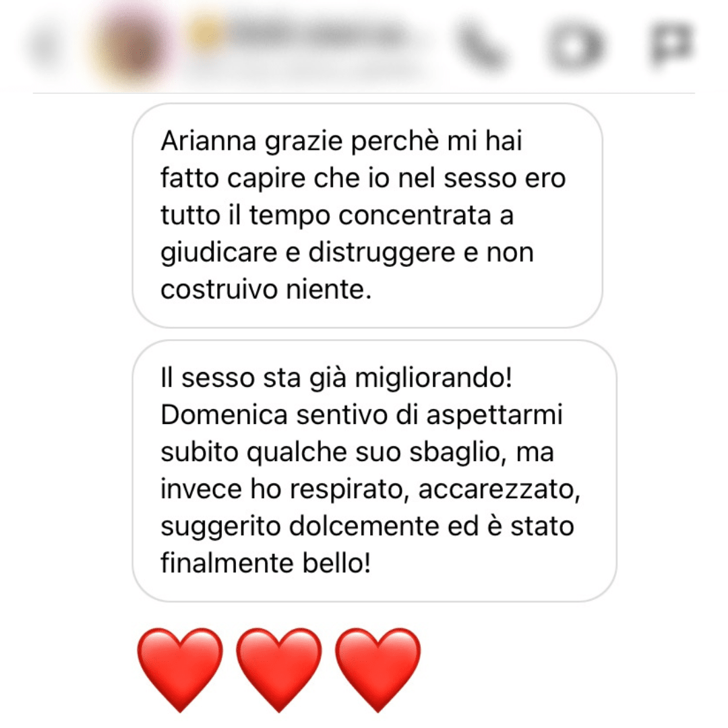Tap the blurred back arrow in header
This screenshot has width=728, height=728.
coord(46,47)
